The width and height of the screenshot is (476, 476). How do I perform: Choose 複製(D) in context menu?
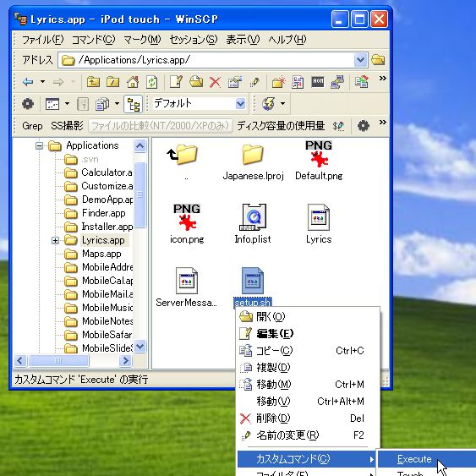click(x=308, y=367)
